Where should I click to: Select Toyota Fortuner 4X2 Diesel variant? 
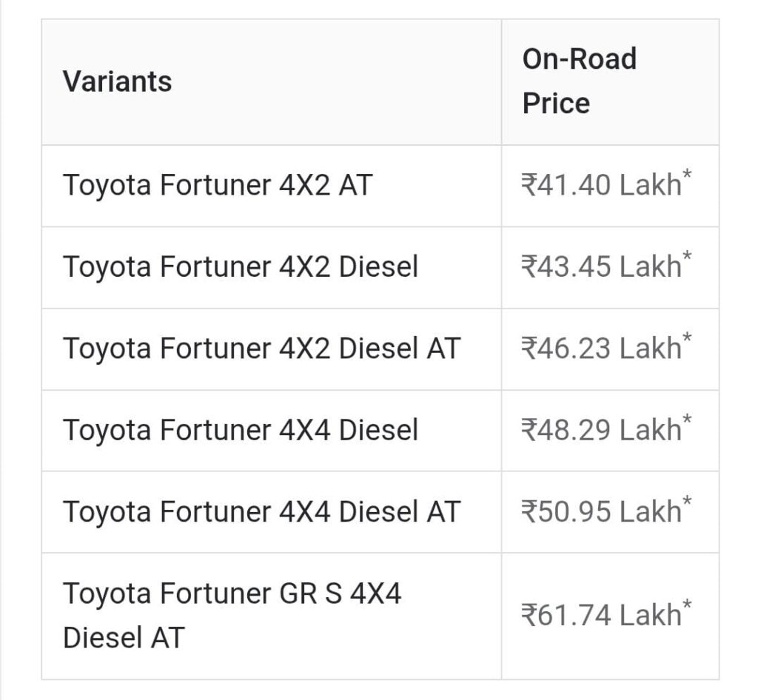[241, 267]
